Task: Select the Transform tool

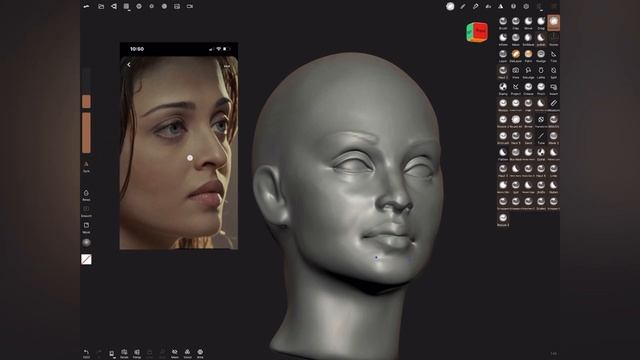Action: click(541, 121)
